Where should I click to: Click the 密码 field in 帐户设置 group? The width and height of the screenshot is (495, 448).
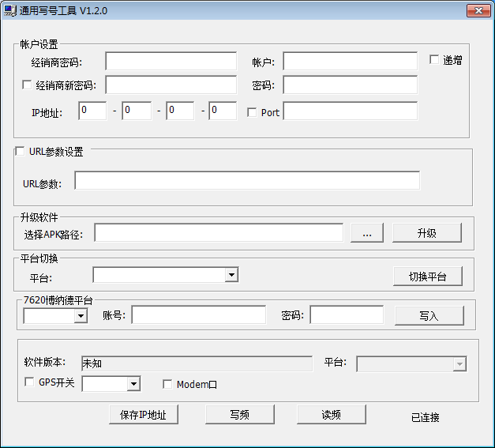(351, 85)
